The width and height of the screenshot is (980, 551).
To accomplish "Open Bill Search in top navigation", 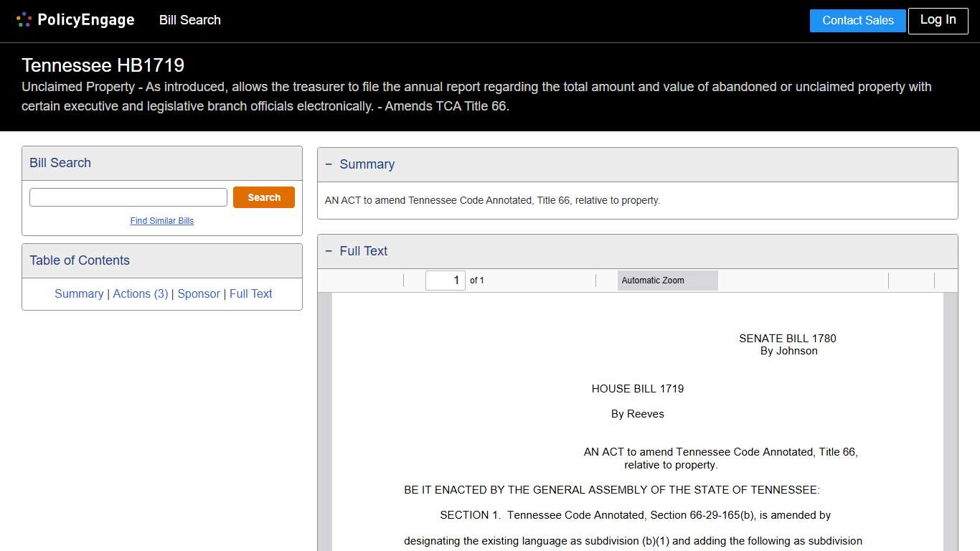I will pos(189,20).
